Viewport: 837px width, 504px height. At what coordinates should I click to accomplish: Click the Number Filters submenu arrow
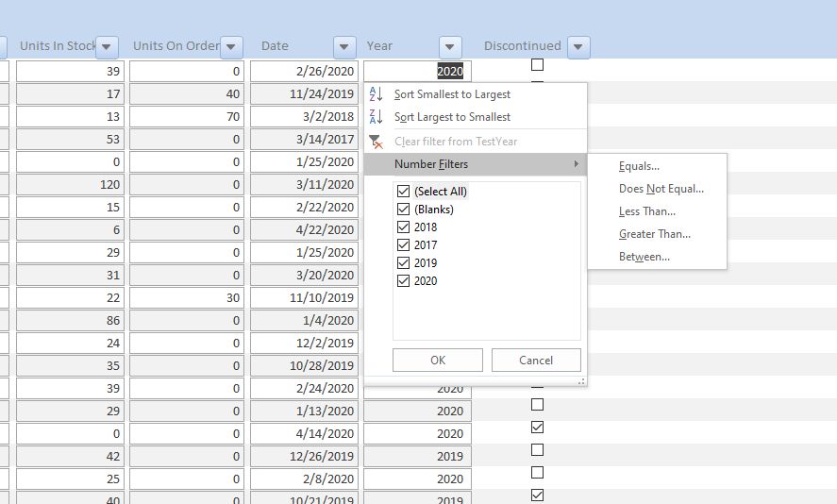pyautogui.click(x=576, y=164)
